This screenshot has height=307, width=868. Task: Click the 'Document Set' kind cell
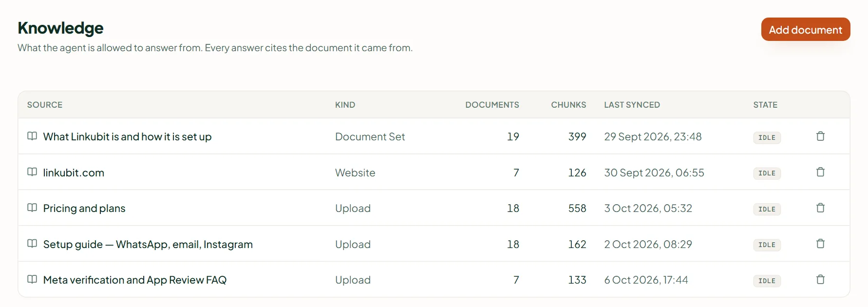[x=370, y=136]
